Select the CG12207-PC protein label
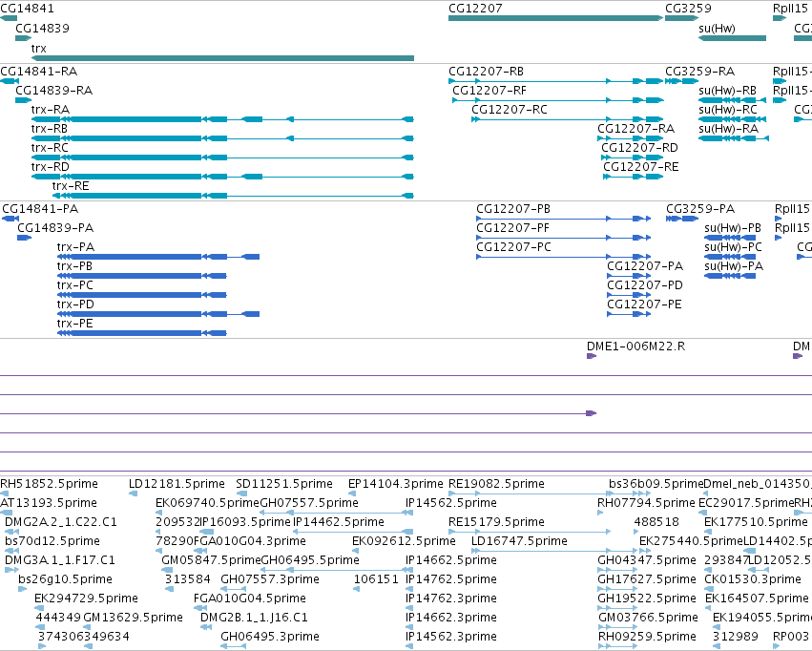 [513, 247]
